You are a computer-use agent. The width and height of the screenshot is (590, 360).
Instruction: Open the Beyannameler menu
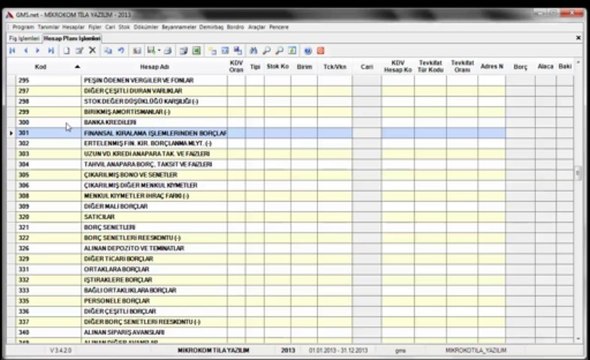point(179,27)
